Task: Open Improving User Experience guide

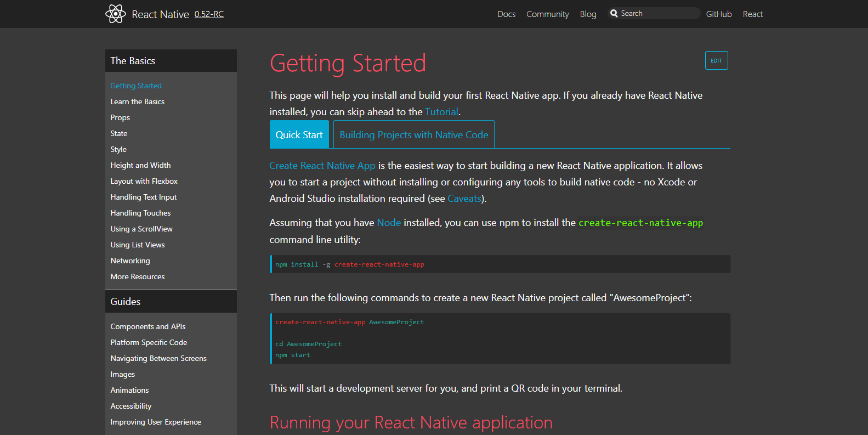Action: pos(156,422)
